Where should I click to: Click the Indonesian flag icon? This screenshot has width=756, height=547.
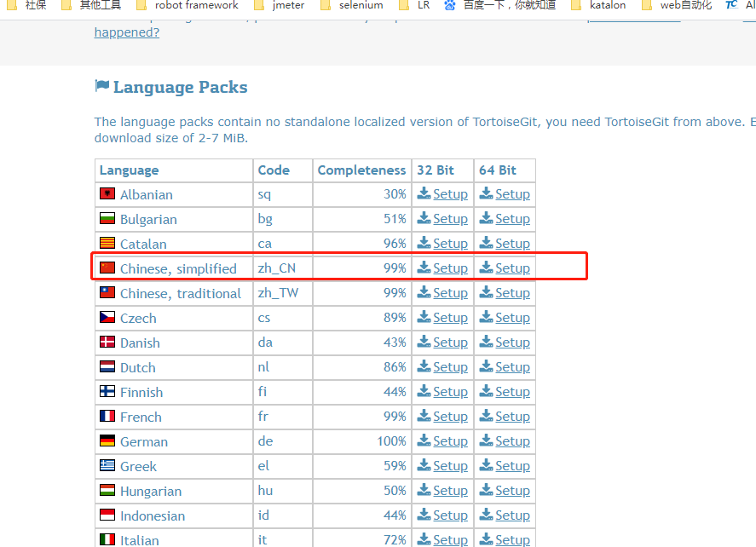tap(107, 515)
